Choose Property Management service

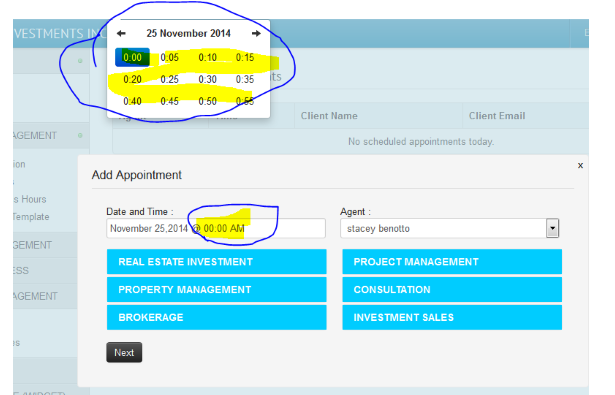pyautogui.click(x=217, y=289)
